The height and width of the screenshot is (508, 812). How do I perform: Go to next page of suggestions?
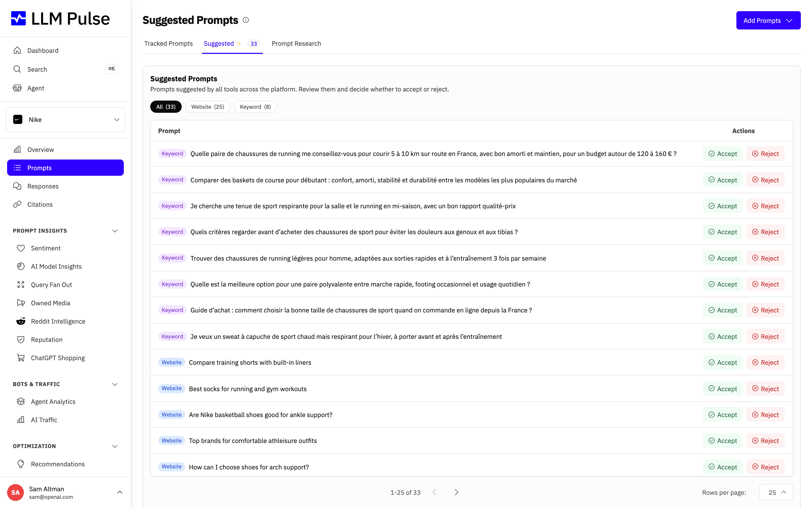pyautogui.click(x=456, y=492)
